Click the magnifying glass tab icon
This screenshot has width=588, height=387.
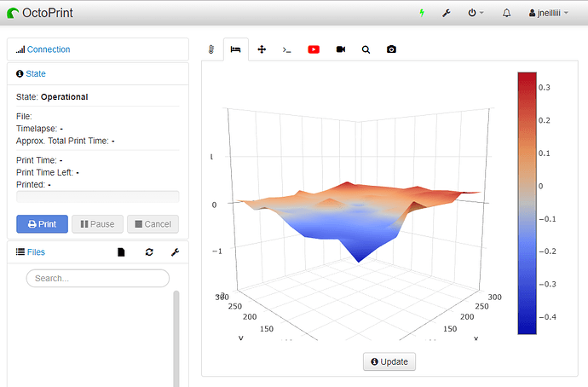pyautogui.click(x=366, y=49)
